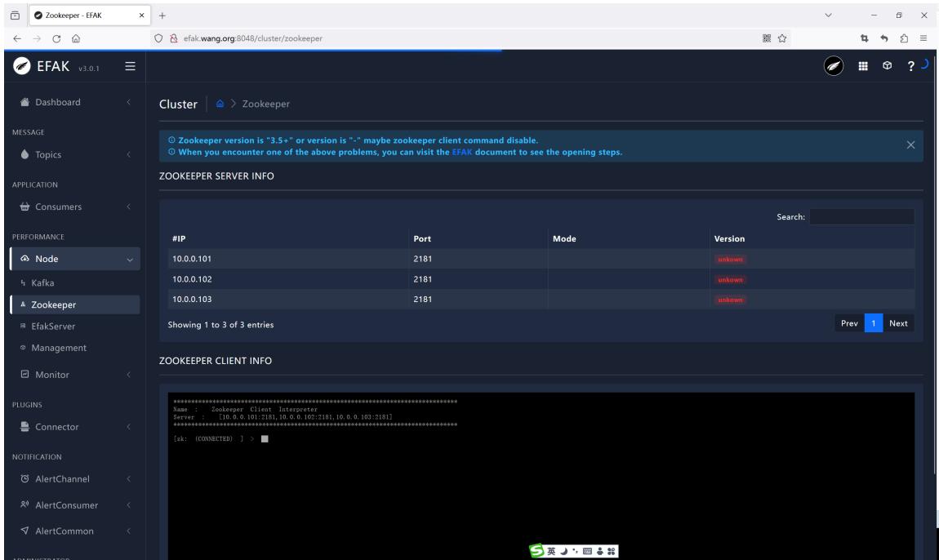Screen dimensions: 939x560
Task: Expand the AlertConsumer menu chevron
Action: (x=129, y=505)
